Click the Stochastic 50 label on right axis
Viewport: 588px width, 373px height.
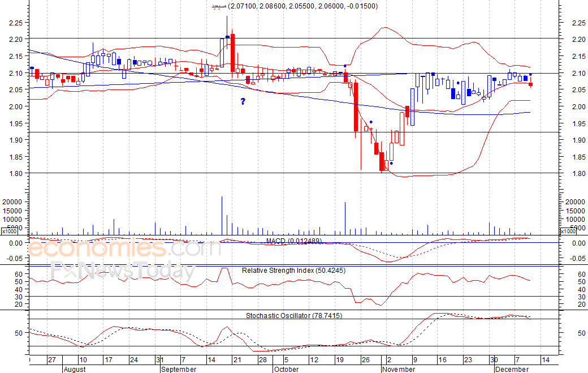pos(582,333)
